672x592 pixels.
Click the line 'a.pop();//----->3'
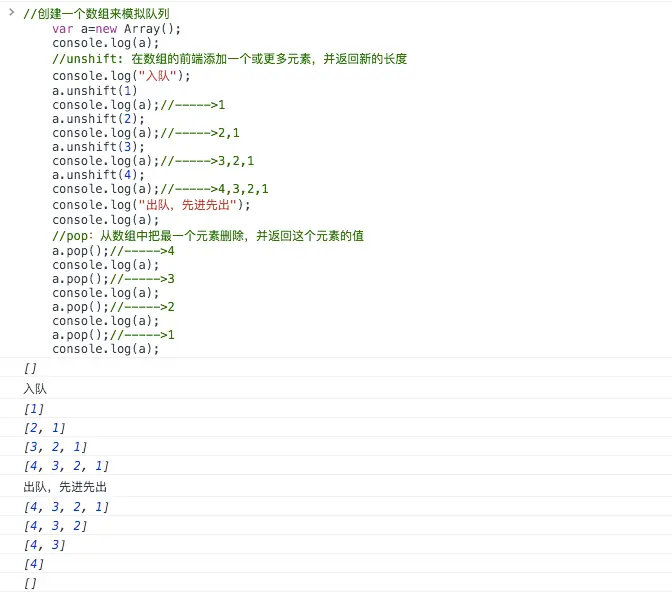pyautogui.click(x=113, y=279)
